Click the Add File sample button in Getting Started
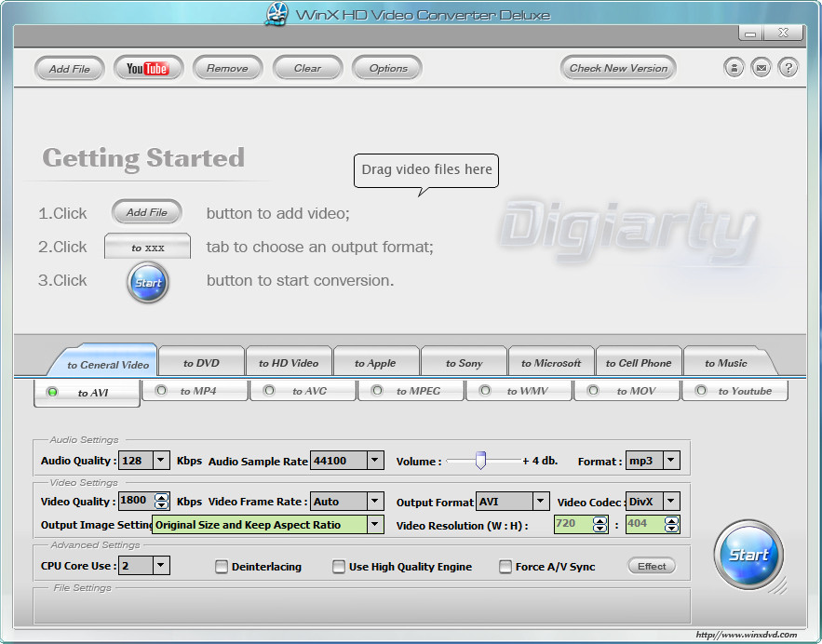This screenshot has height=644, width=822. click(147, 212)
